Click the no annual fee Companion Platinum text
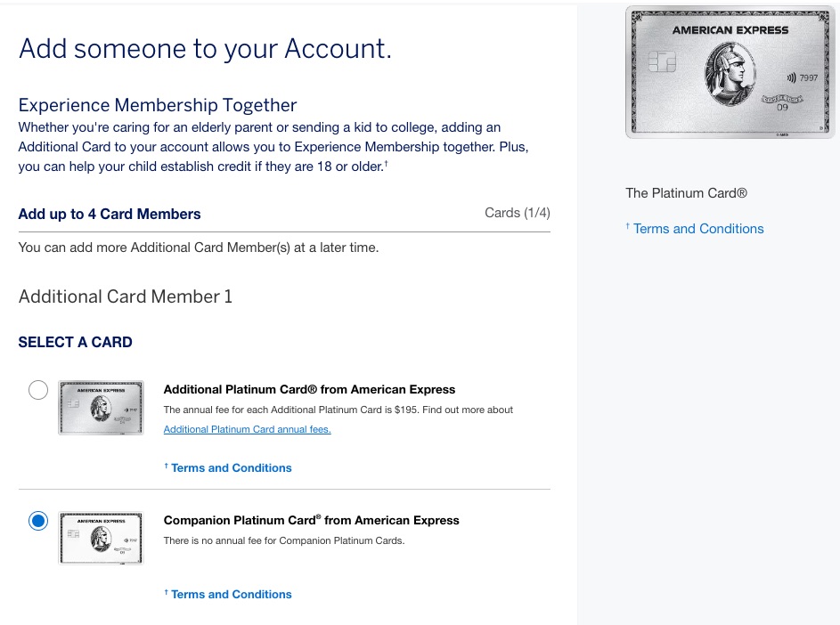The height and width of the screenshot is (625, 840). pos(283,540)
